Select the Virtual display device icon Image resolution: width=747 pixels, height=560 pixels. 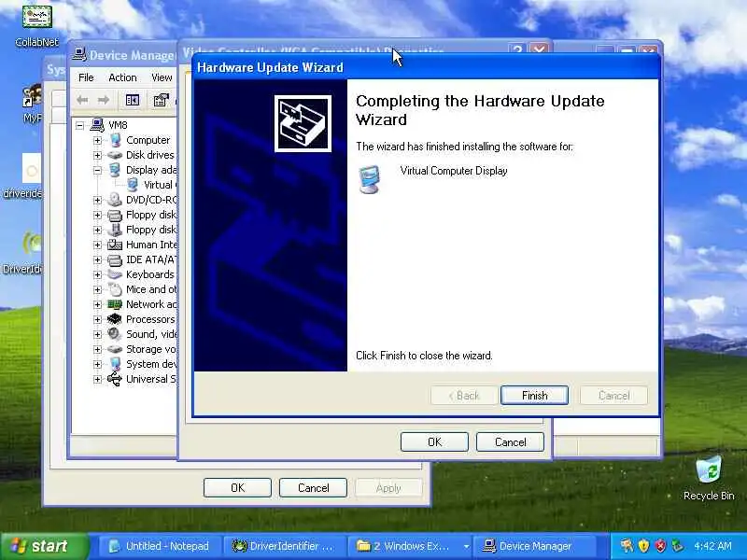[x=133, y=185]
